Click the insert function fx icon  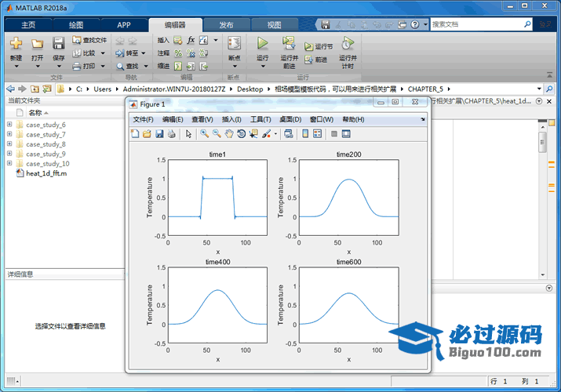coord(191,40)
